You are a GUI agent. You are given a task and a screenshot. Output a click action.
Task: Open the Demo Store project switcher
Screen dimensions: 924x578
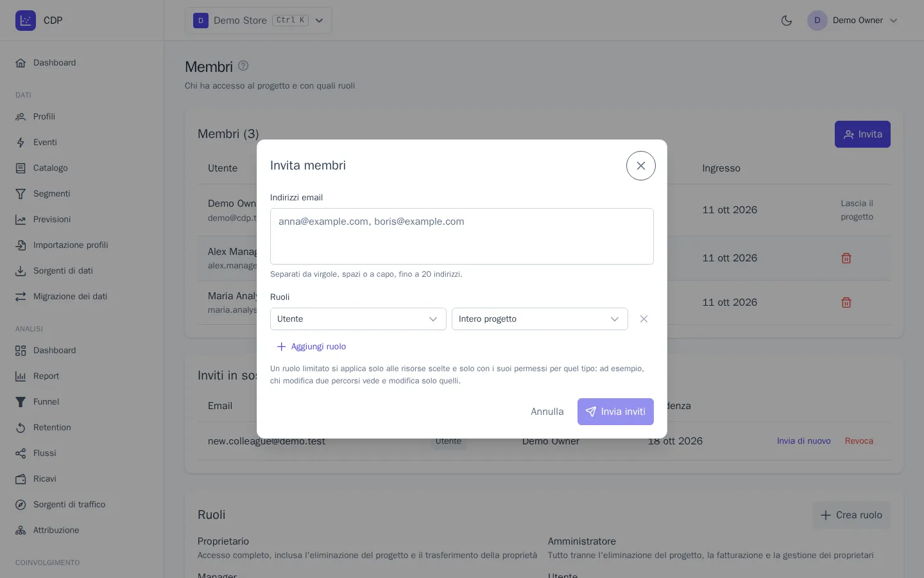pyautogui.click(x=259, y=21)
